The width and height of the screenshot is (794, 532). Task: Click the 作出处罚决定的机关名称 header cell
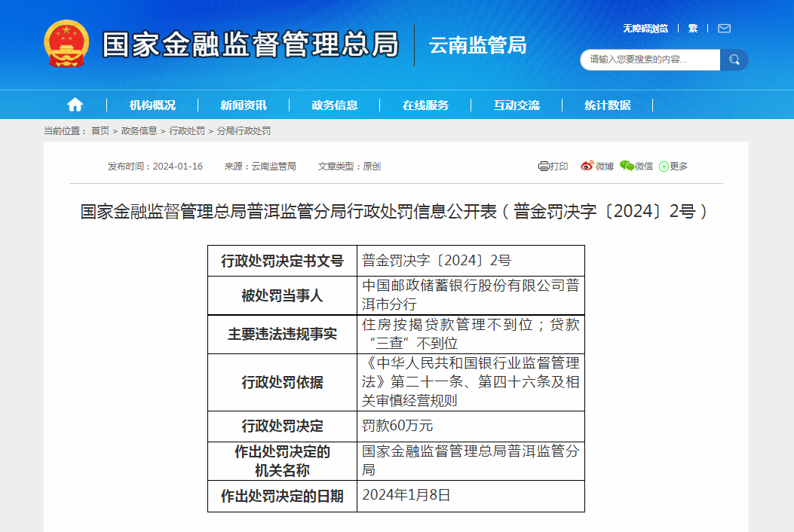pos(283,461)
